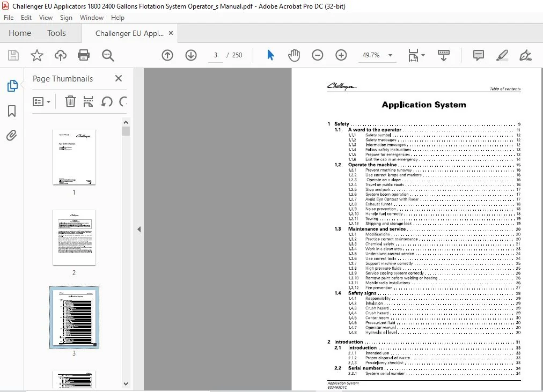Select the Challenger EU Appl... document tab
Viewport: 543px width, 392px height.
pos(129,34)
